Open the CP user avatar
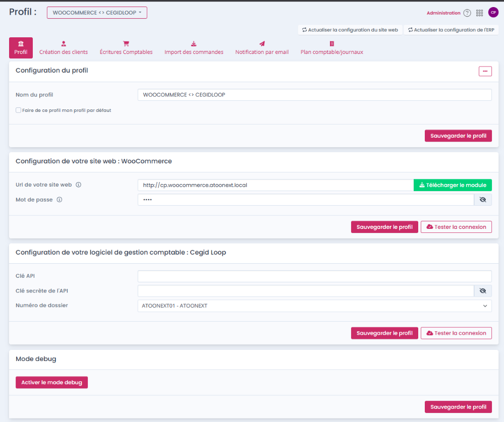 point(493,12)
